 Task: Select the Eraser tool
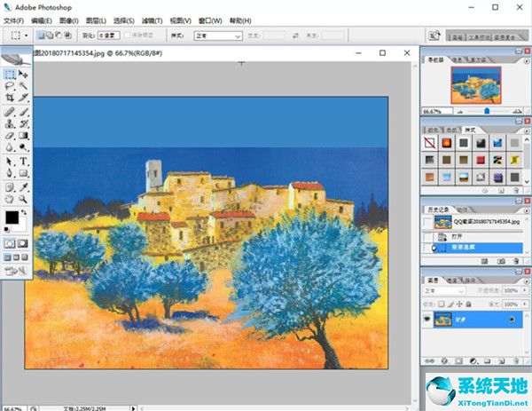click(10, 136)
